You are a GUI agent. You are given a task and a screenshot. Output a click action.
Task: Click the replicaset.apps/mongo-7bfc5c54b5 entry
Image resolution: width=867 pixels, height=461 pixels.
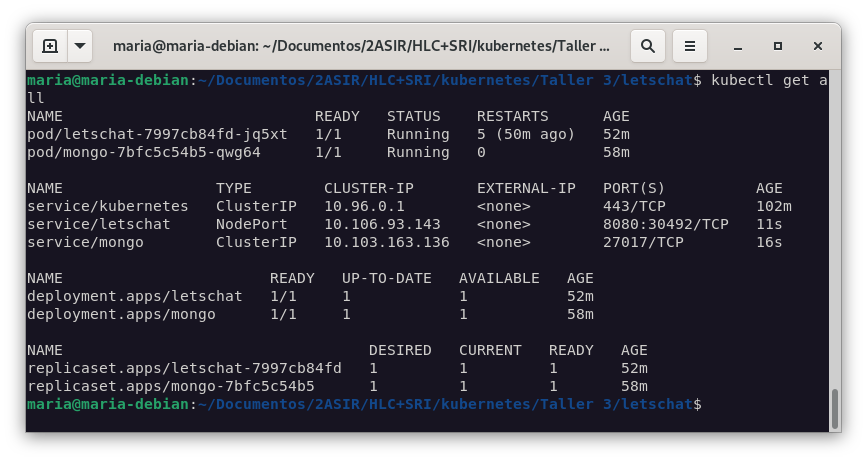pos(171,386)
